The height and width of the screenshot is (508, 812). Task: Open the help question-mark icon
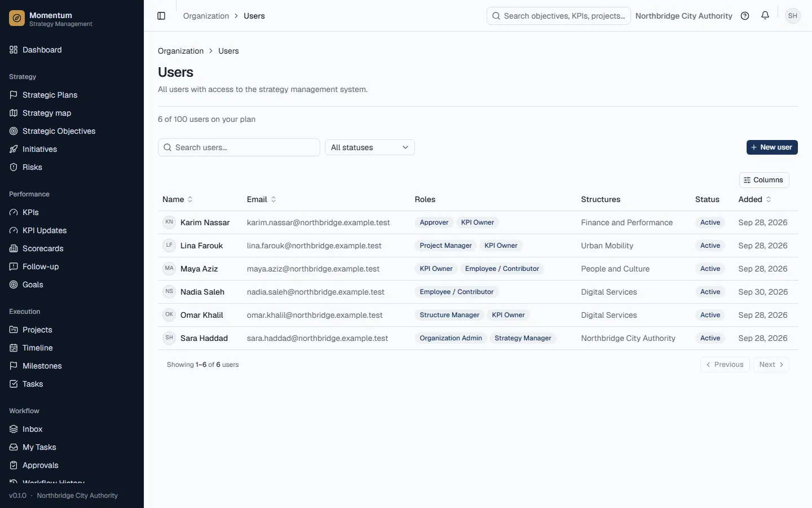(745, 16)
